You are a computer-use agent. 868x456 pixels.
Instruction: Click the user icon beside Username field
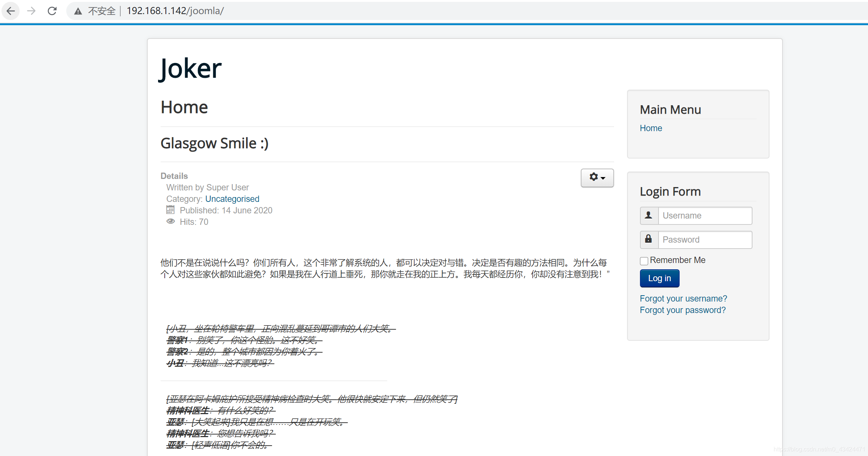coord(649,215)
